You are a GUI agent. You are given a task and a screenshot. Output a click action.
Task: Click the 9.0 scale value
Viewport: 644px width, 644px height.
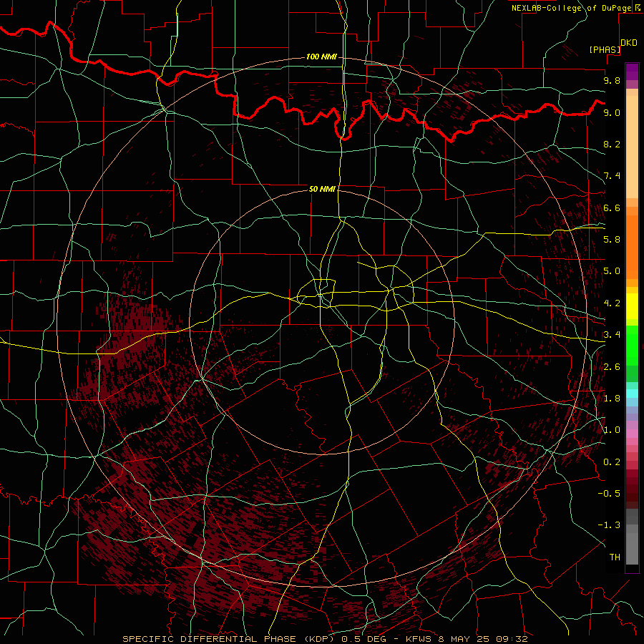(612, 112)
